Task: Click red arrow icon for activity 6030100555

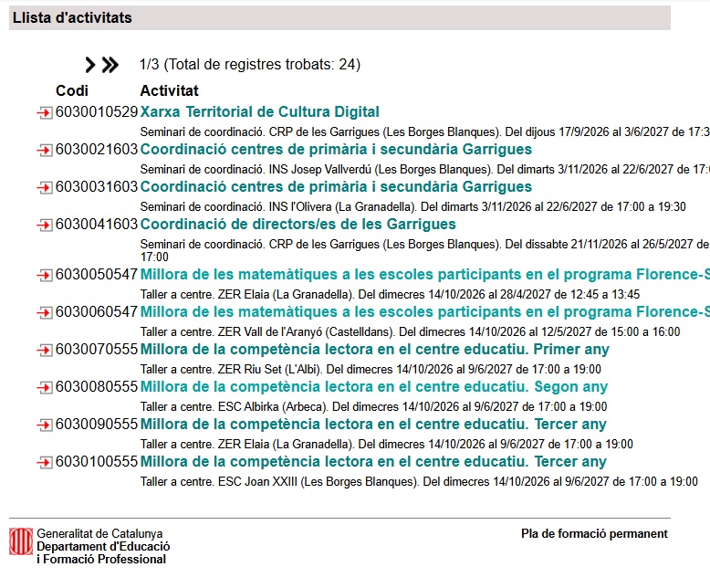Action: point(45,462)
